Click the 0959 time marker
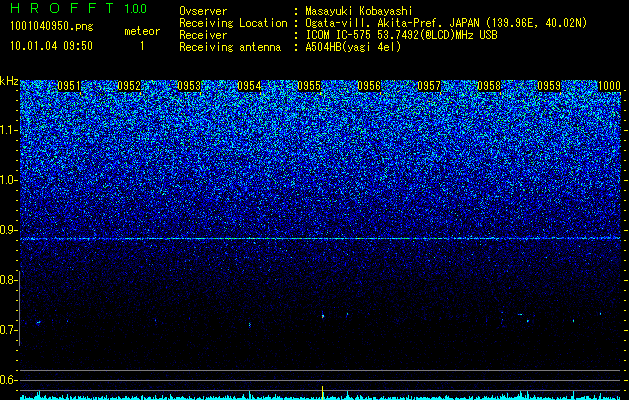The width and height of the screenshot is (629, 400). [x=549, y=86]
